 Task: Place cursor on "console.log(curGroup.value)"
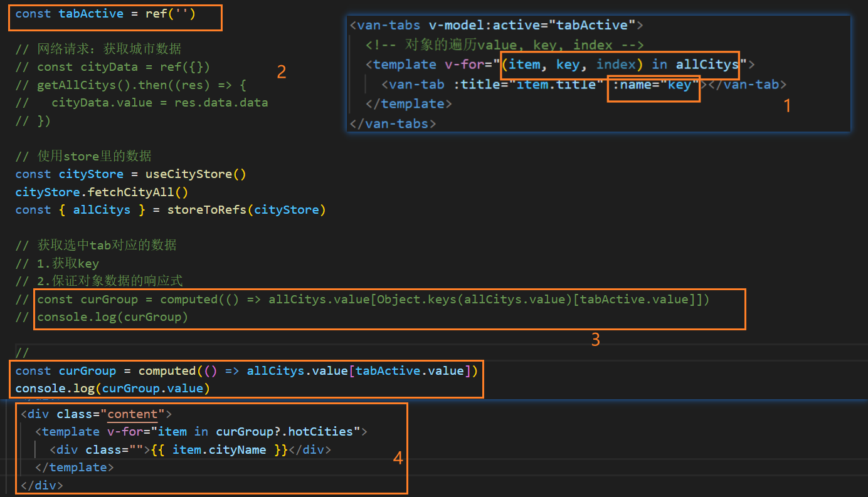pos(113,389)
